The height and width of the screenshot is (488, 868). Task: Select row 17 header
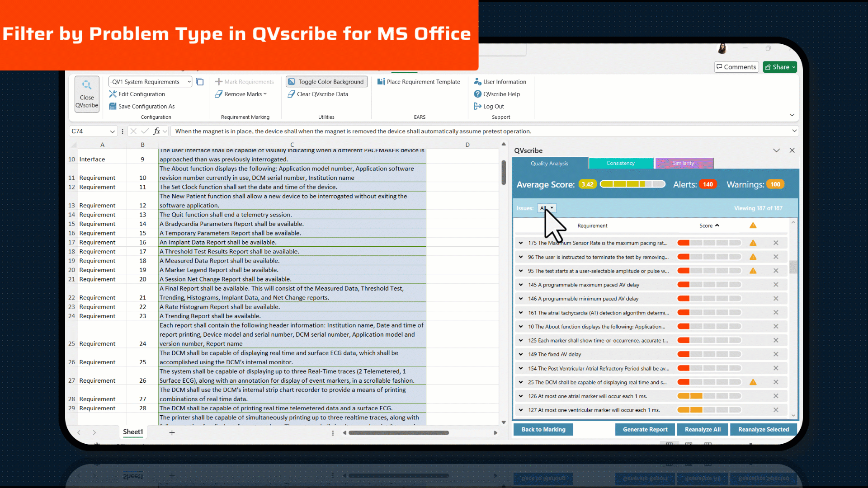(x=71, y=242)
